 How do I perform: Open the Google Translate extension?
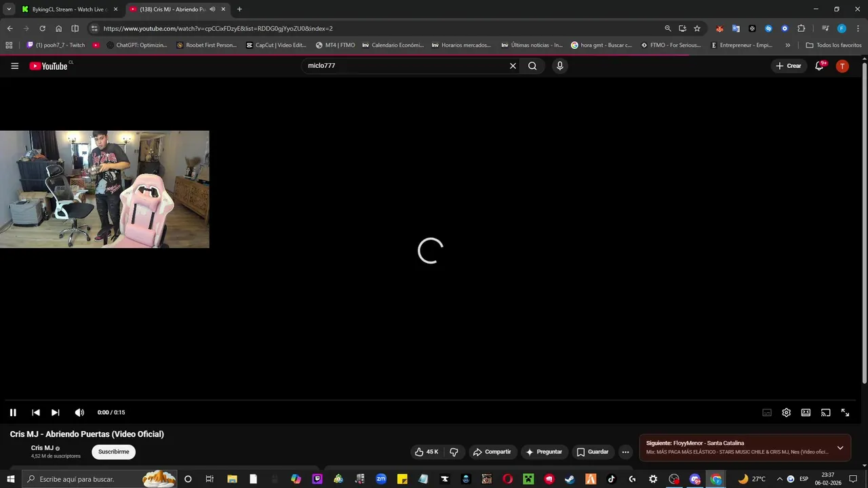point(736,28)
